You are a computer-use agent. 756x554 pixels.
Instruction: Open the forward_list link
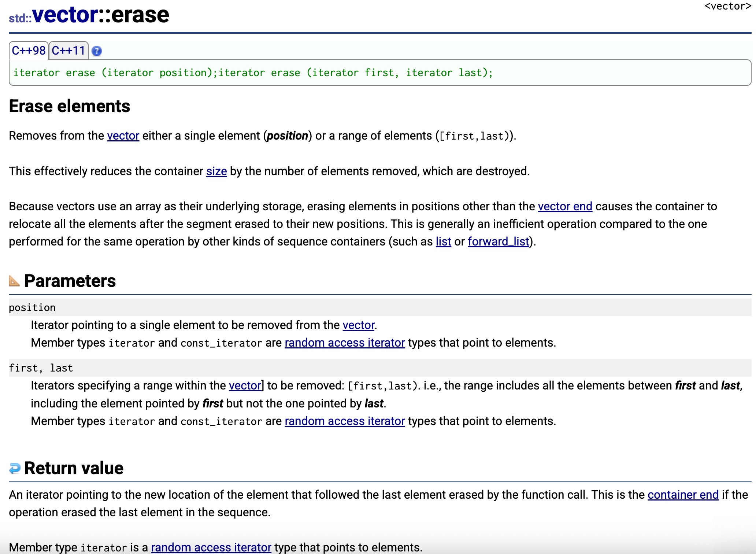pos(499,242)
